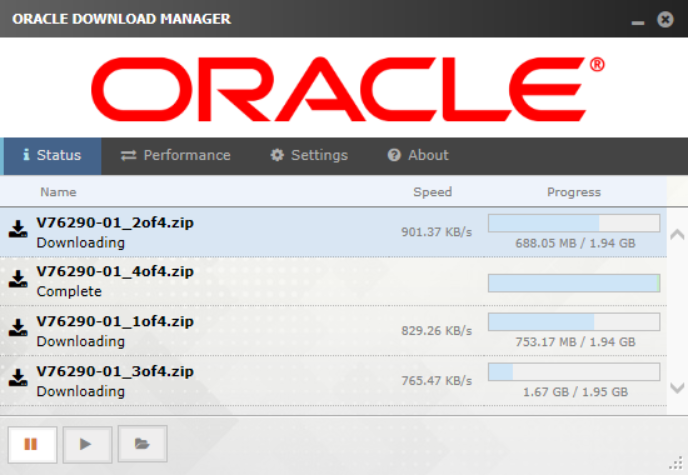Click progress bar of V76290-01_3of4.zip
Viewport: 688px width, 475px height.
click(574, 372)
